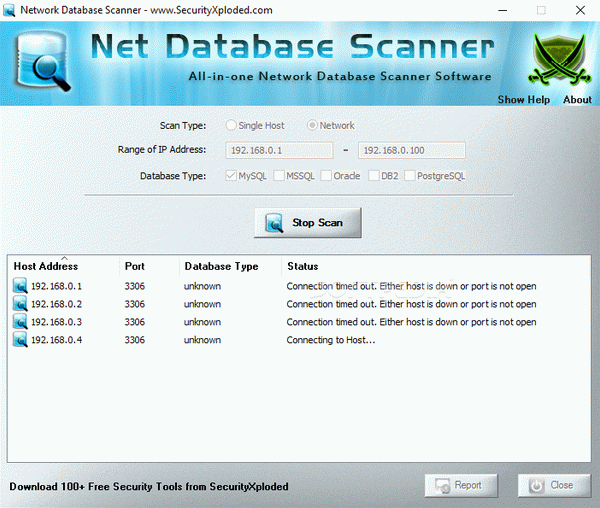
Task: Click the Report button
Action: 461,486
